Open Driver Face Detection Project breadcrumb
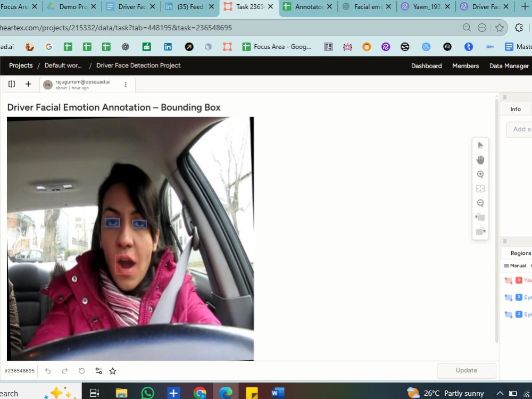This screenshot has height=399, width=532. 138,65
